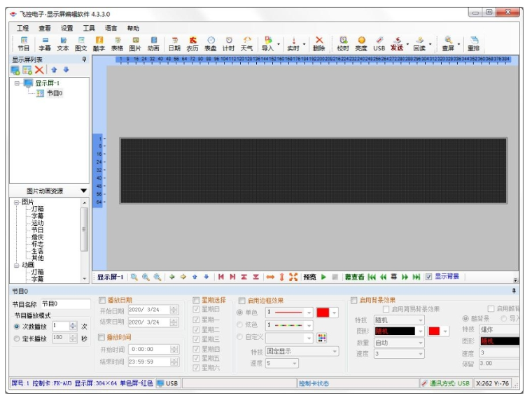Toggle the 启用边框效果 border effect checkbox
Viewport: 532px width, 400px height.
242,300
